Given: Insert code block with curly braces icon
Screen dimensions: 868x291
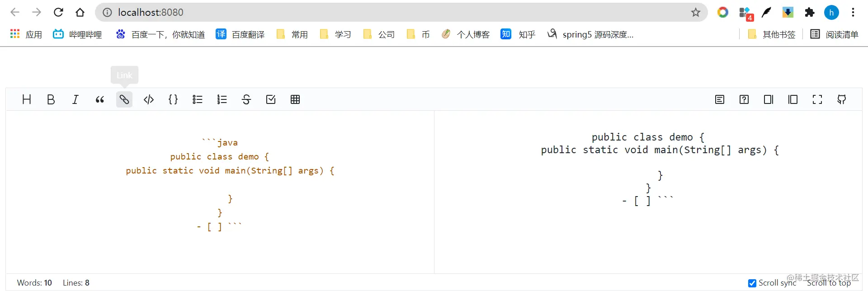Looking at the screenshot, I should pos(173,99).
